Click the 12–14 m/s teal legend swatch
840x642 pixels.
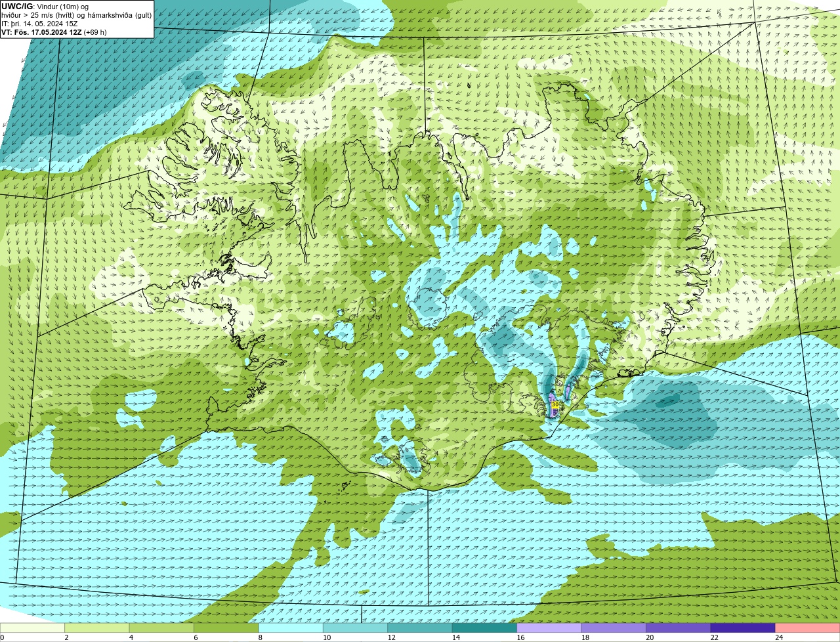point(420,628)
